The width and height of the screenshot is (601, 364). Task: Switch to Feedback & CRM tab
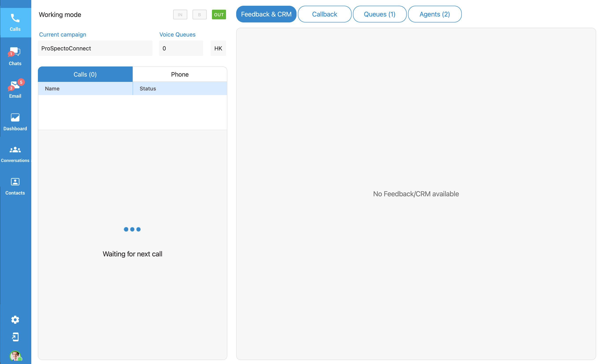(266, 14)
